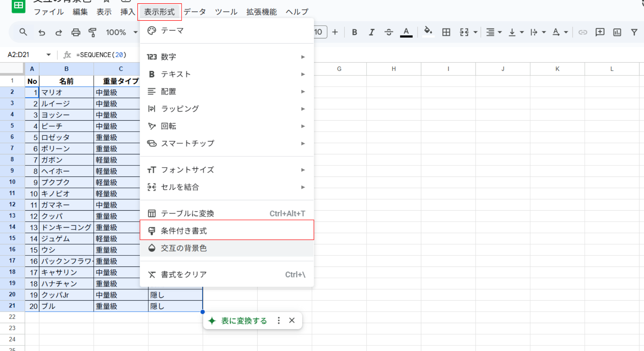Click the 名前 header cell
644x351 pixels.
pos(66,81)
